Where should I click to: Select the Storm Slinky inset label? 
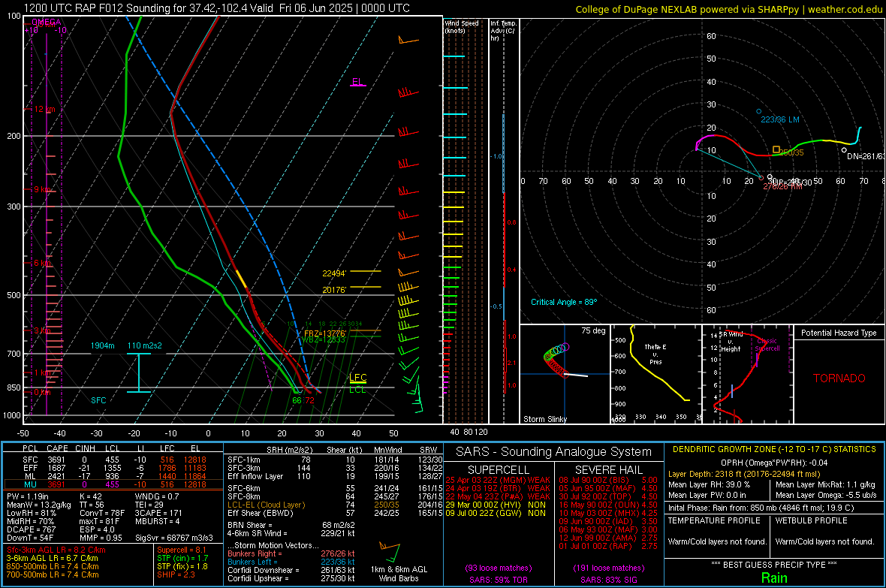pos(545,419)
